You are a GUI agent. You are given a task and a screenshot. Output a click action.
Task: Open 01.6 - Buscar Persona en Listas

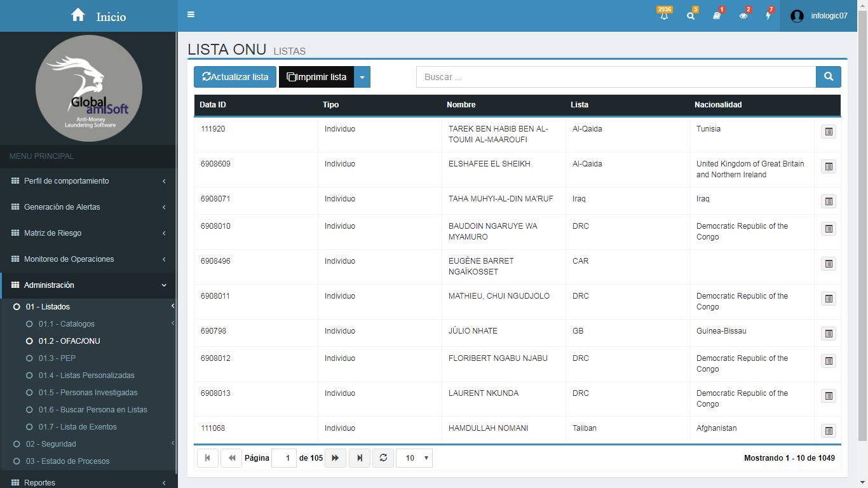click(x=92, y=410)
